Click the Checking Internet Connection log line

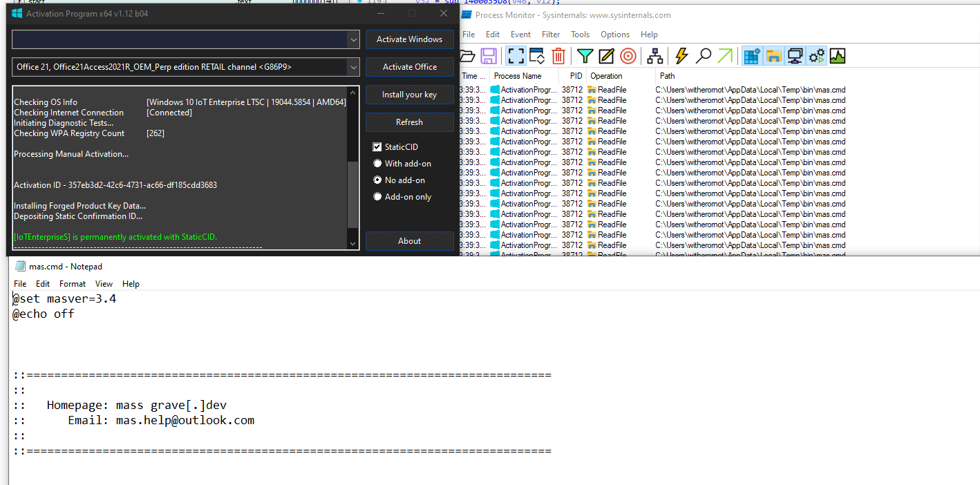pyautogui.click(x=103, y=113)
